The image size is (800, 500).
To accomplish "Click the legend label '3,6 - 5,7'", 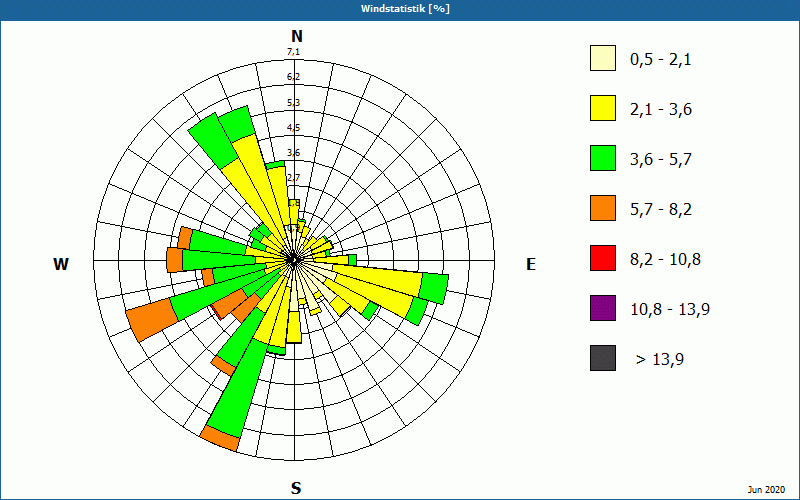I will coord(661,160).
